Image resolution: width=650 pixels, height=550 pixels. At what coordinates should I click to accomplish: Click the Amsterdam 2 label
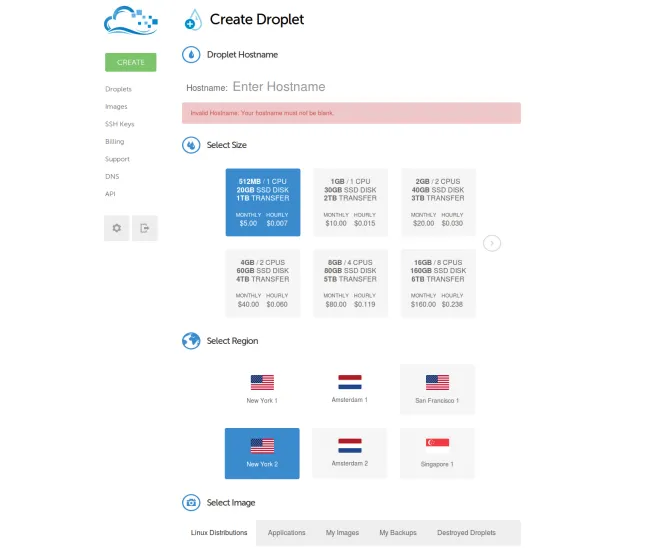click(349, 463)
